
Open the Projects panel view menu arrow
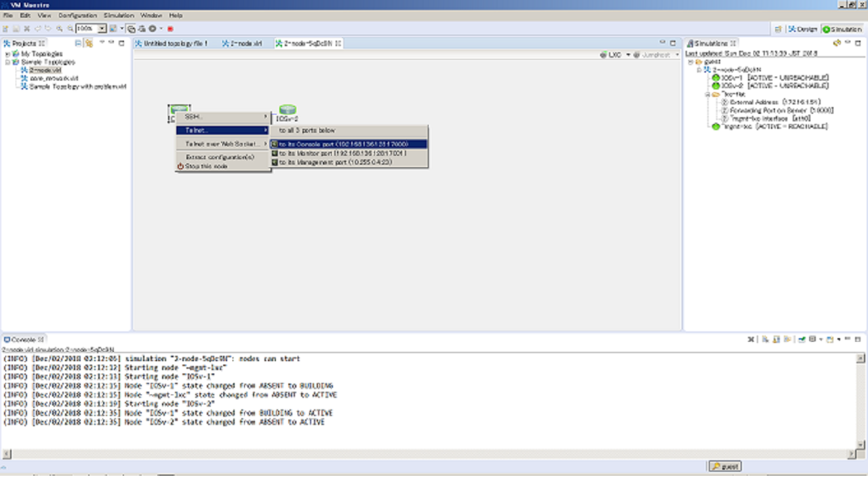102,43
